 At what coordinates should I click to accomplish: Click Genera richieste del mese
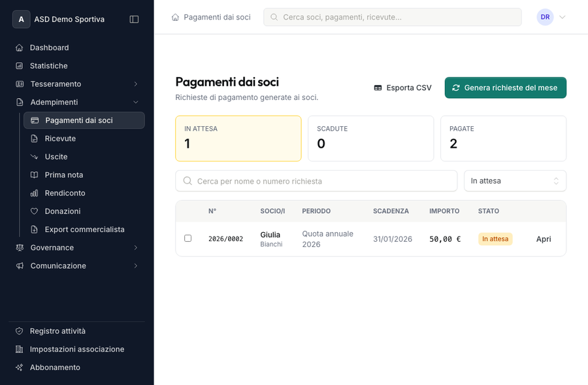[505, 87]
